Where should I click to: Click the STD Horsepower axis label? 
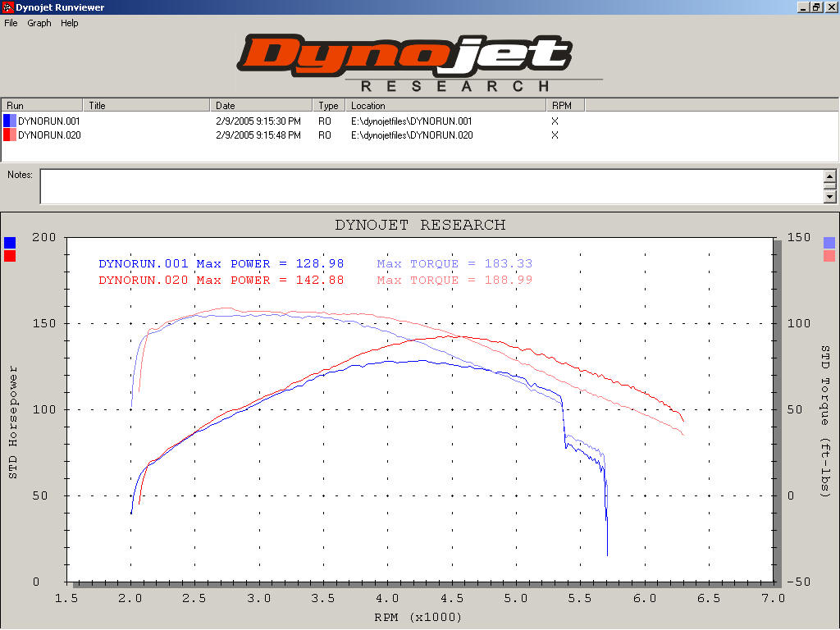[x=13, y=422]
